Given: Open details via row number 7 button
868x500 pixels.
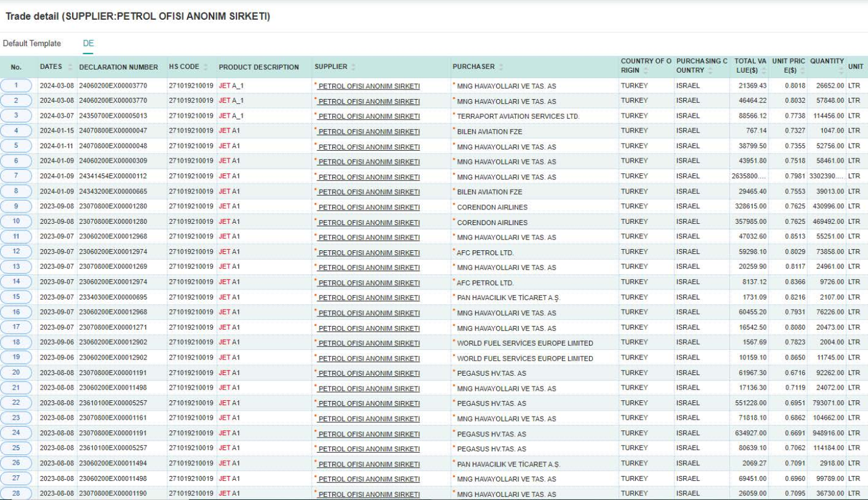Looking at the screenshot, I should [x=16, y=176].
